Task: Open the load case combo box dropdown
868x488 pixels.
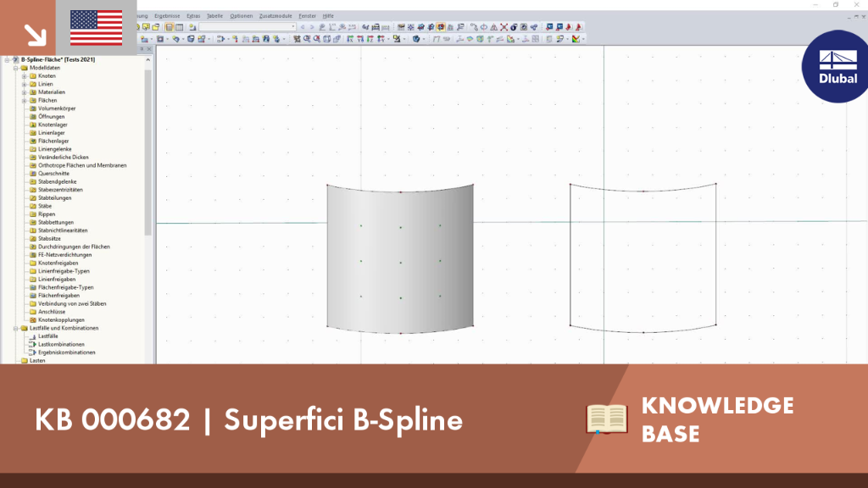Action: click(292, 27)
